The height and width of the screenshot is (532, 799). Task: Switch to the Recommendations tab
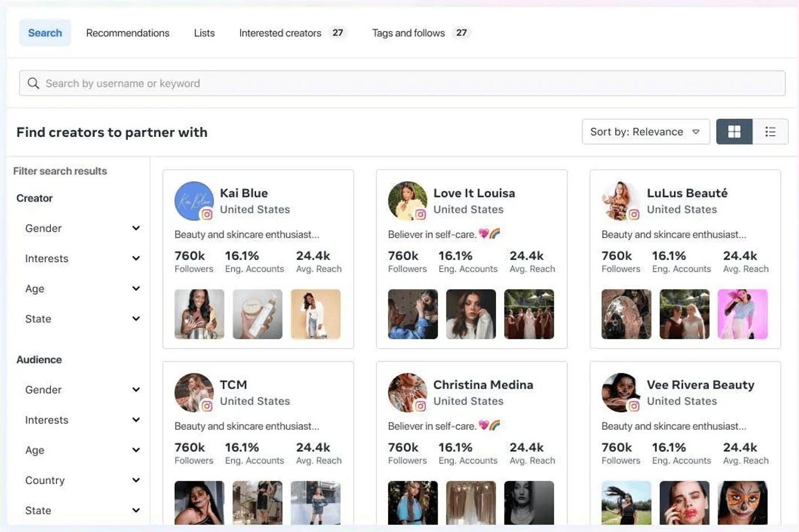pos(127,33)
